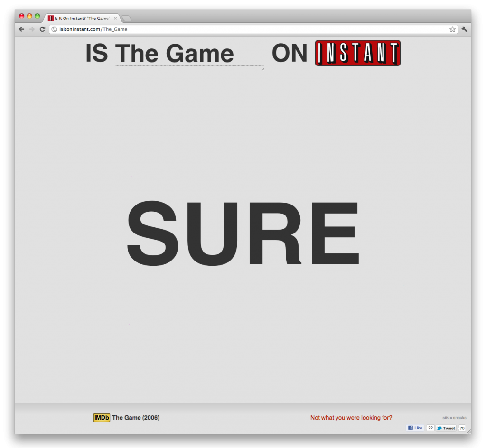486x448 pixels.
Task: Click "Not what you were looking for?"
Action: point(351,418)
